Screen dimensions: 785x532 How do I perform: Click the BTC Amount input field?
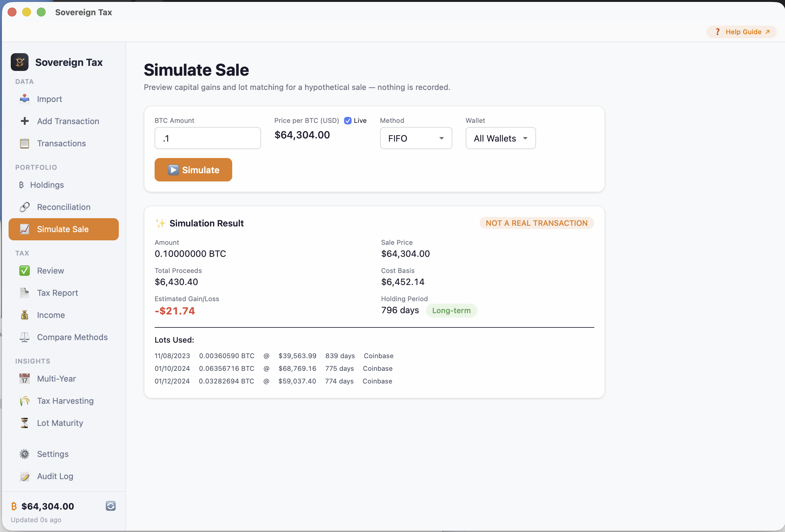[x=207, y=138]
